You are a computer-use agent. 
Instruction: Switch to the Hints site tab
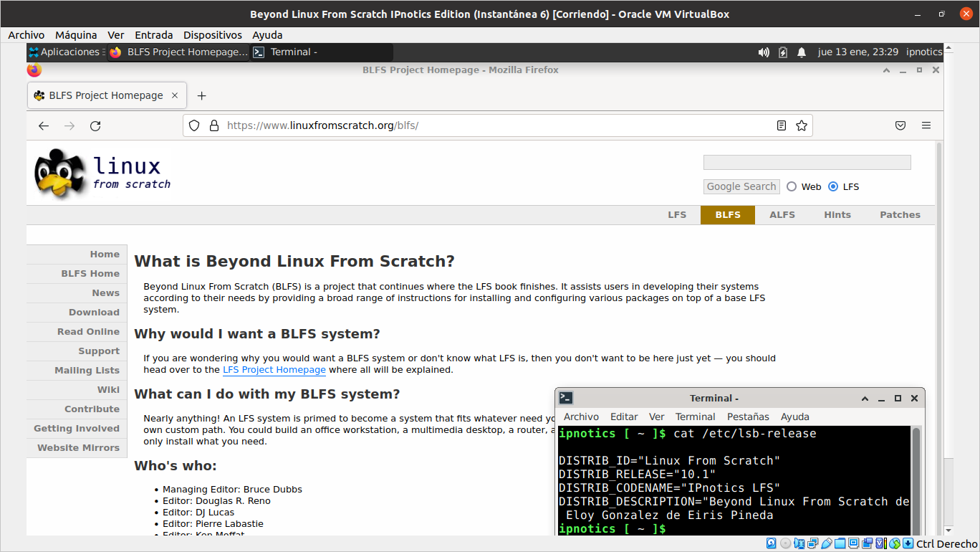(x=837, y=214)
